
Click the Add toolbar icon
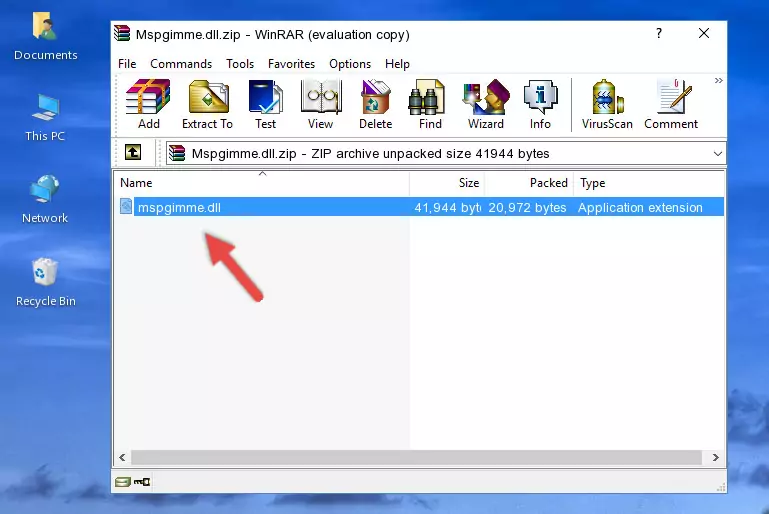click(x=148, y=104)
